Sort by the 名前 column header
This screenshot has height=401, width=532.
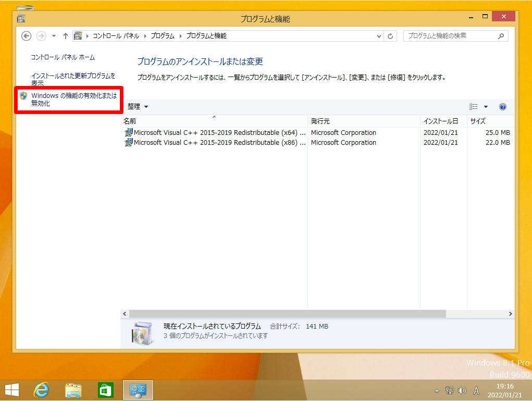214,121
